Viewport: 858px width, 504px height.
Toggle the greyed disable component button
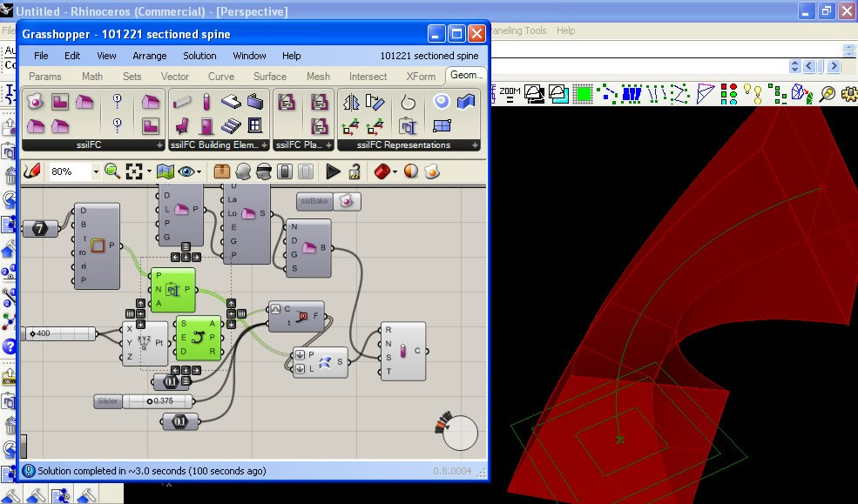(x=306, y=171)
